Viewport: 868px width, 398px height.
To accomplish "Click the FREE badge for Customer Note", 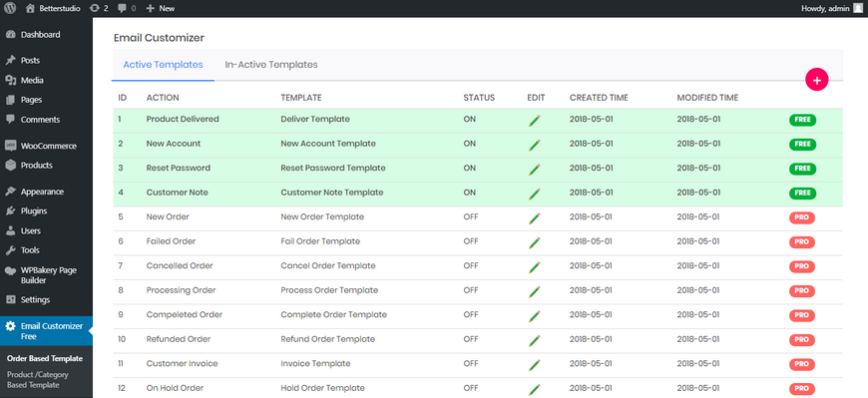I will pyautogui.click(x=803, y=194).
